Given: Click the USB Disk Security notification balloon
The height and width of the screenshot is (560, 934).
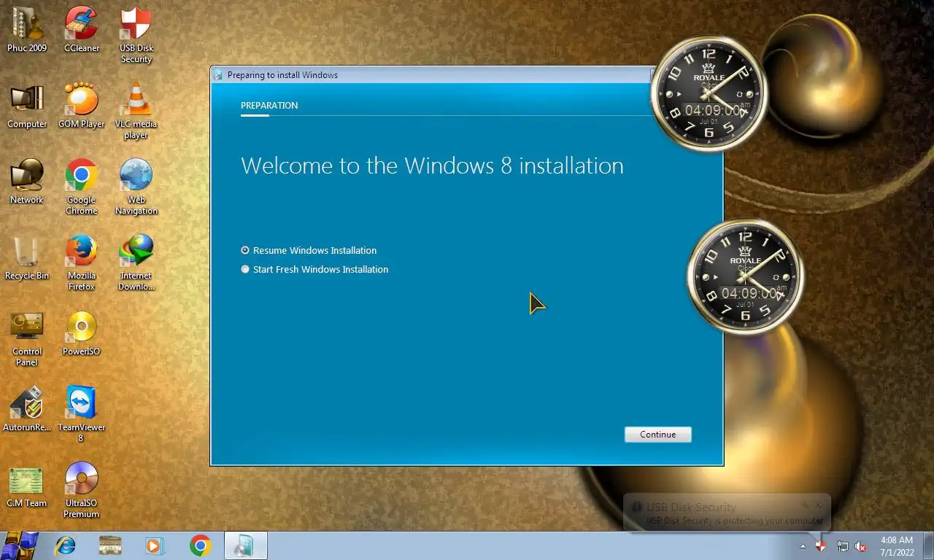Looking at the screenshot, I should [727, 513].
